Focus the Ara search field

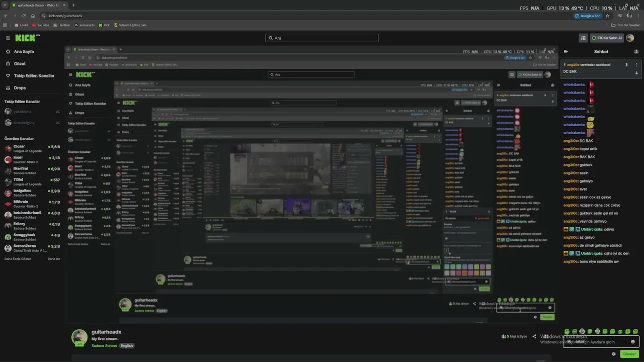point(322,38)
